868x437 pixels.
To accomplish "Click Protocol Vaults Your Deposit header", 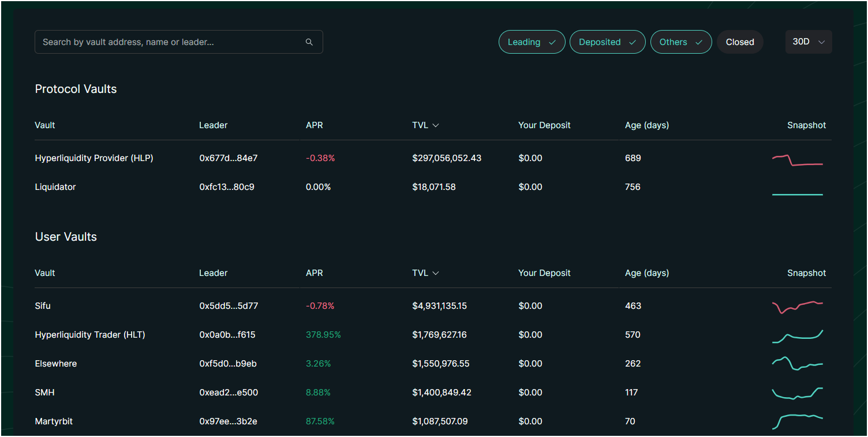I will pos(544,125).
